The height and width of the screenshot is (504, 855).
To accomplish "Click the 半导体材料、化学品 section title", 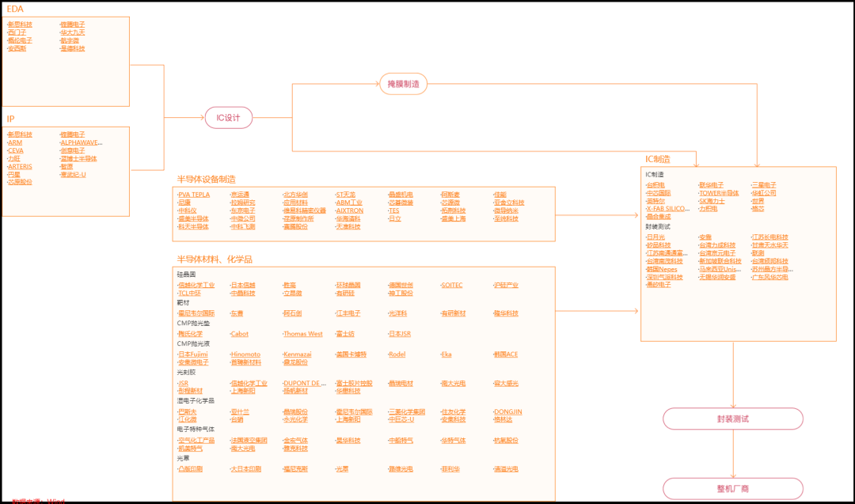I will click(215, 260).
